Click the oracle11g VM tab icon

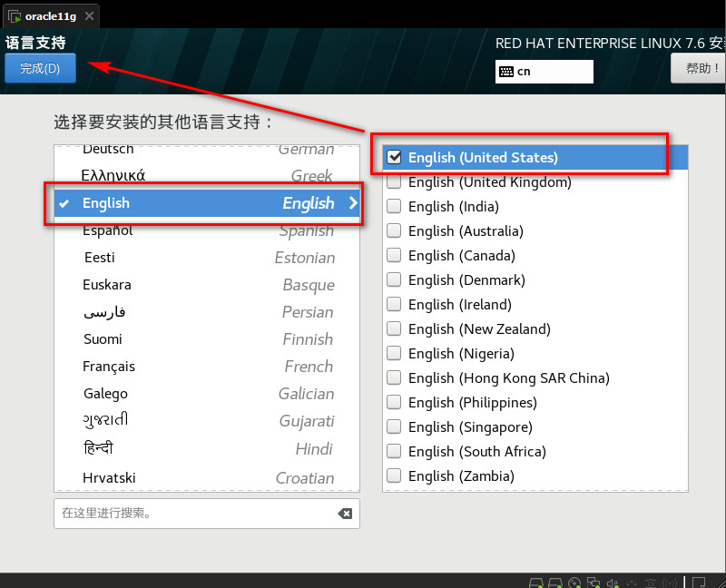pos(15,15)
